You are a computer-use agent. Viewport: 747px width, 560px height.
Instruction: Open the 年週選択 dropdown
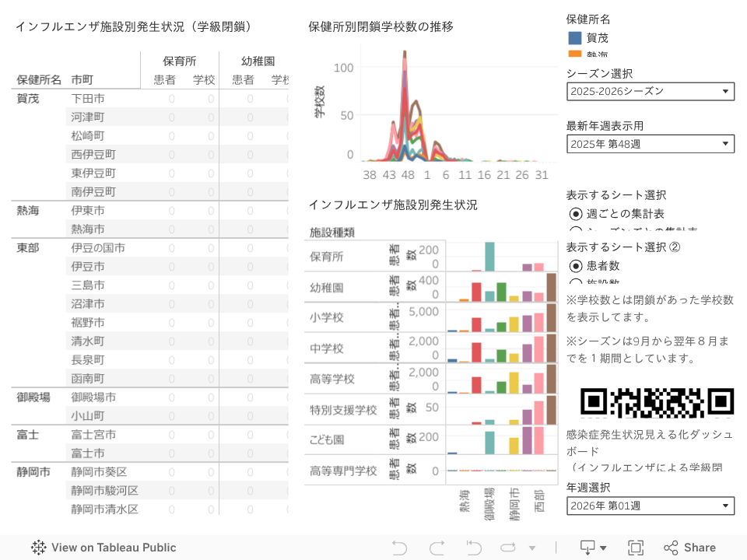click(x=651, y=506)
